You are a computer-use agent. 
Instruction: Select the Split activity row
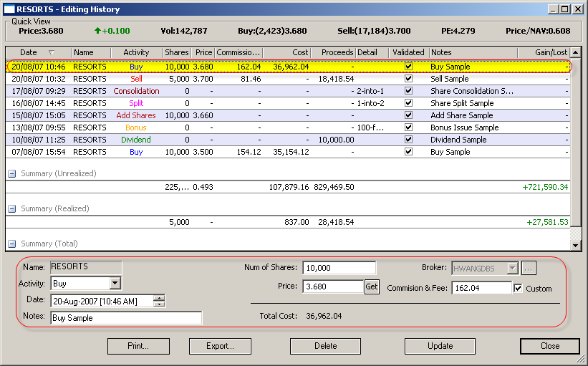288,103
